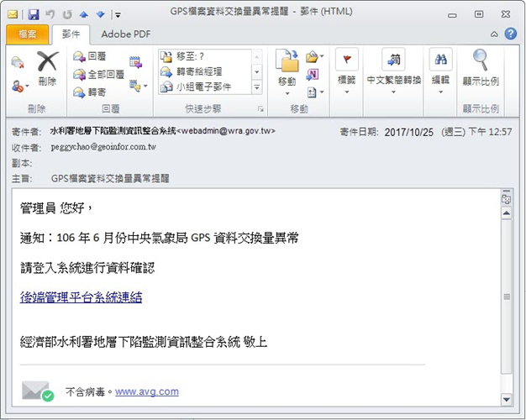Open Outlook Help question mark icon
This screenshot has width=526, height=420.
coord(510,34)
